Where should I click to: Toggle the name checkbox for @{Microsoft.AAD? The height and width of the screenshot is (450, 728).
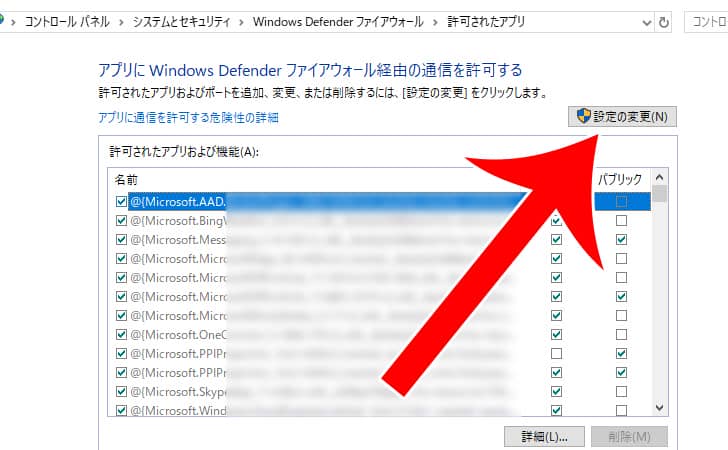tap(121, 202)
